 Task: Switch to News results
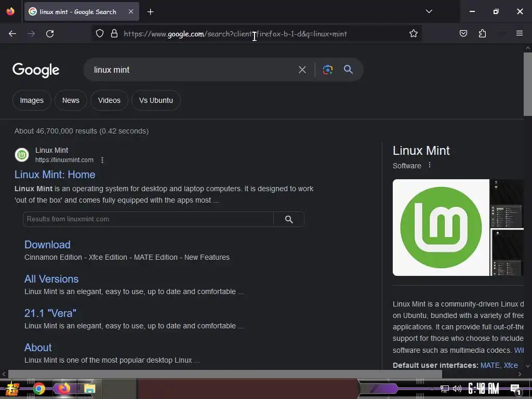pos(71,100)
